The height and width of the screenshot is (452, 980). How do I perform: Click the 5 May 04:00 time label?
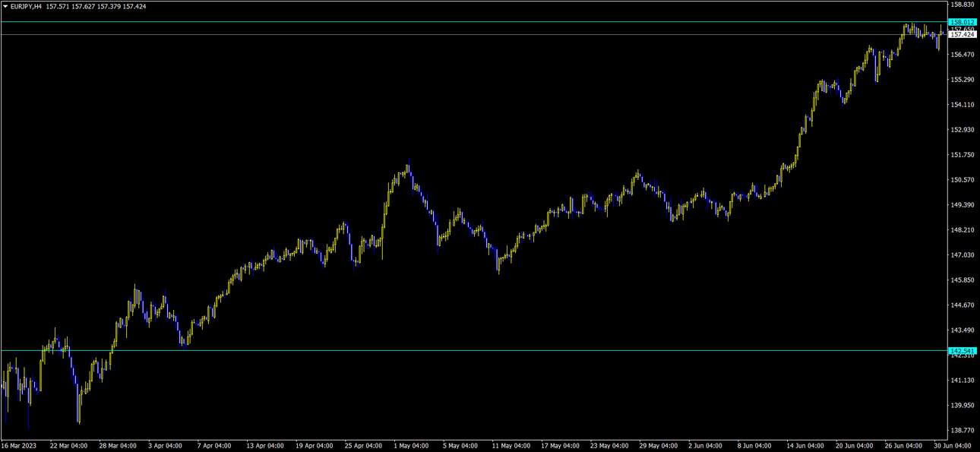(x=460, y=446)
